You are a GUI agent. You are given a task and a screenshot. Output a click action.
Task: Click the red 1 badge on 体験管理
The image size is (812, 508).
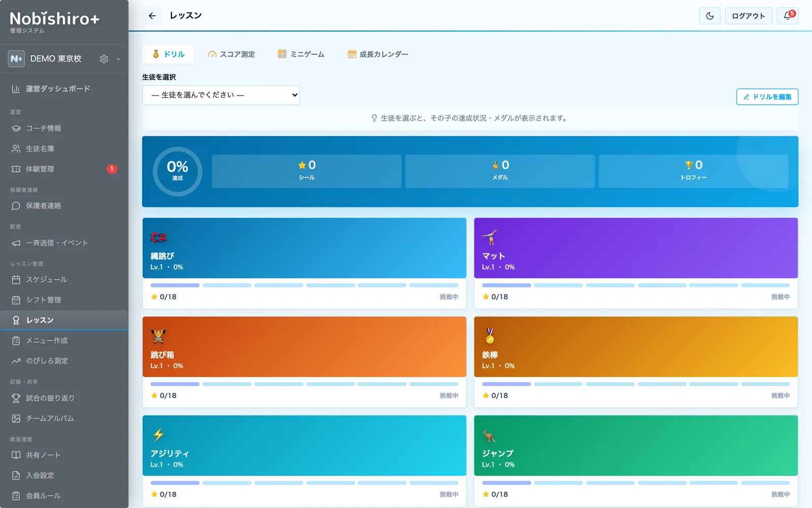pos(112,169)
